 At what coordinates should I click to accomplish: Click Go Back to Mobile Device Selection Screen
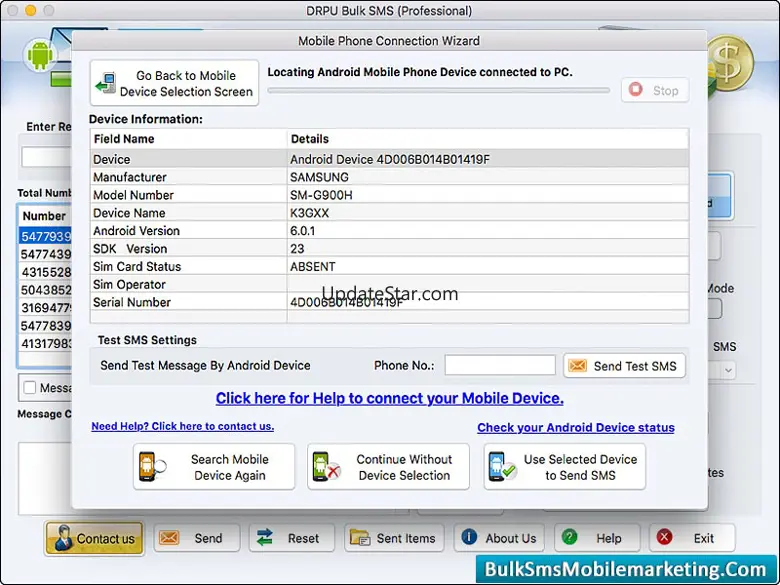[x=174, y=83]
